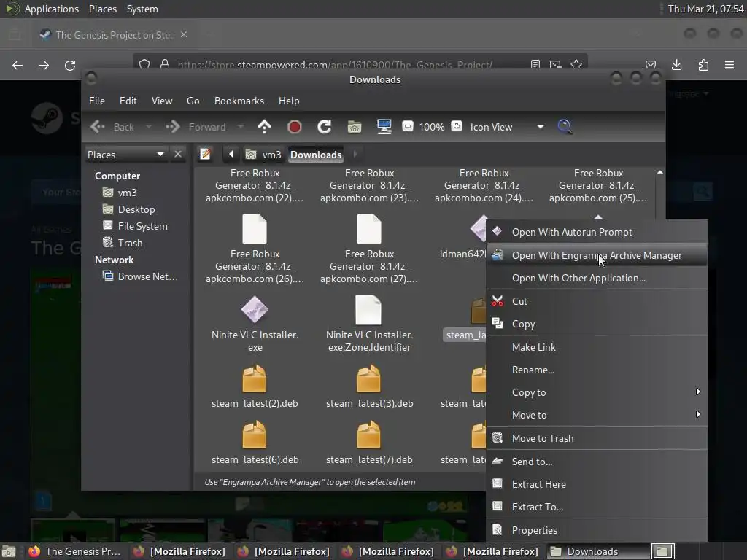This screenshot has height=560, width=747.
Task: Select Copy in the context menu
Action: 597,324
